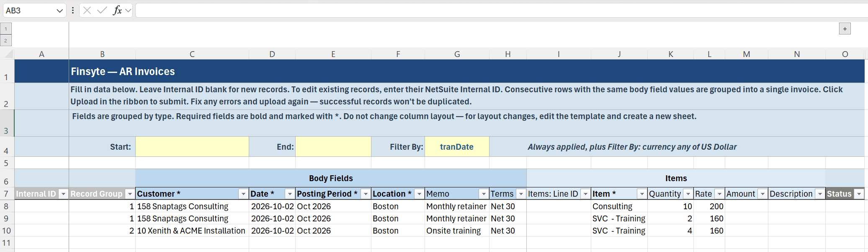Click the Select All corner triangle

click(8, 54)
